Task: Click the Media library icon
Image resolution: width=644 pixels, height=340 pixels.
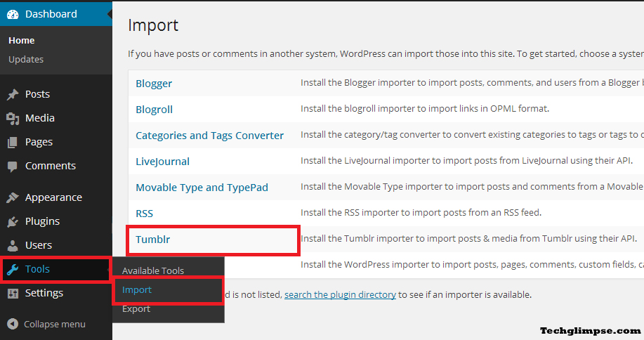Action: [13, 118]
